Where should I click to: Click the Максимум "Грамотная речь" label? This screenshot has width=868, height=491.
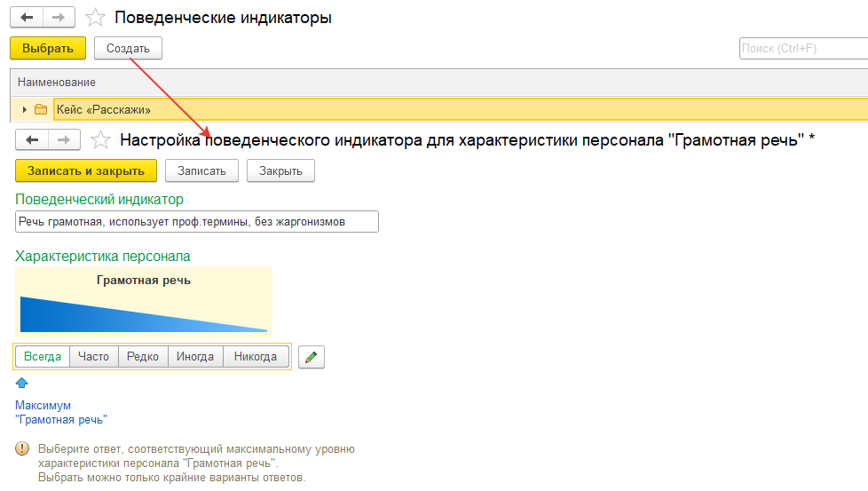click(61, 412)
